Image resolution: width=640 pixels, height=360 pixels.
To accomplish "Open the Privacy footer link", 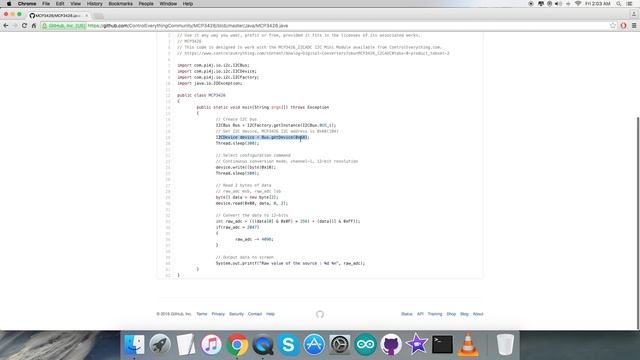I will pos(218,314).
